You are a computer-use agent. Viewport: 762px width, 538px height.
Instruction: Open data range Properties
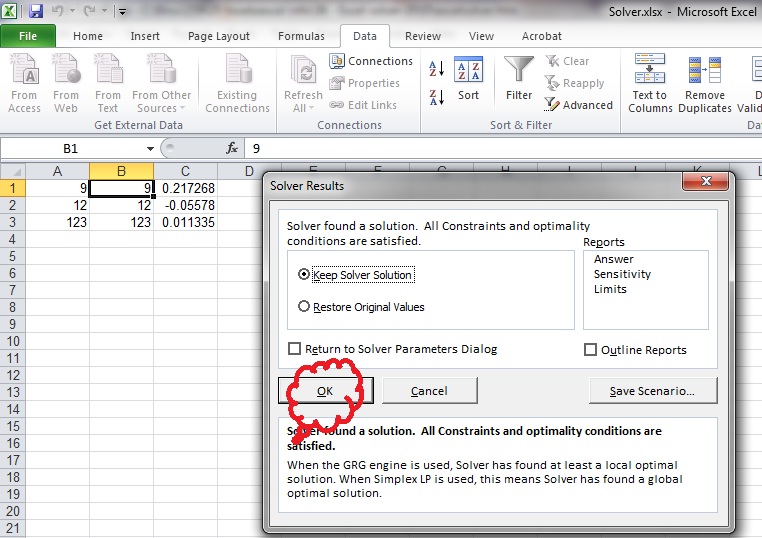tap(364, 83)
